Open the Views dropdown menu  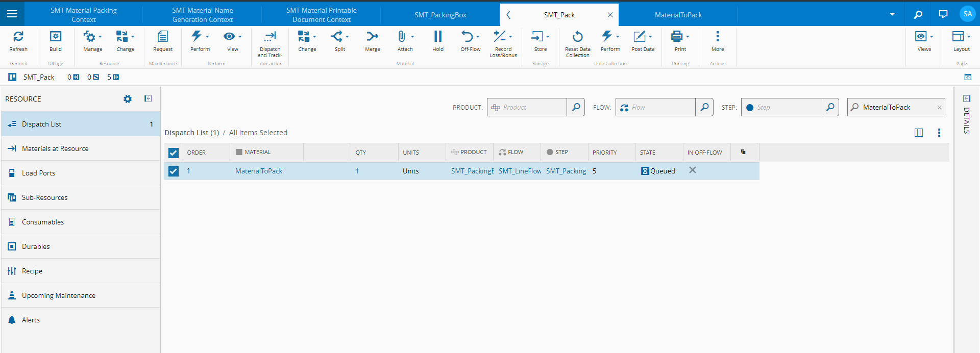point(931,37)
